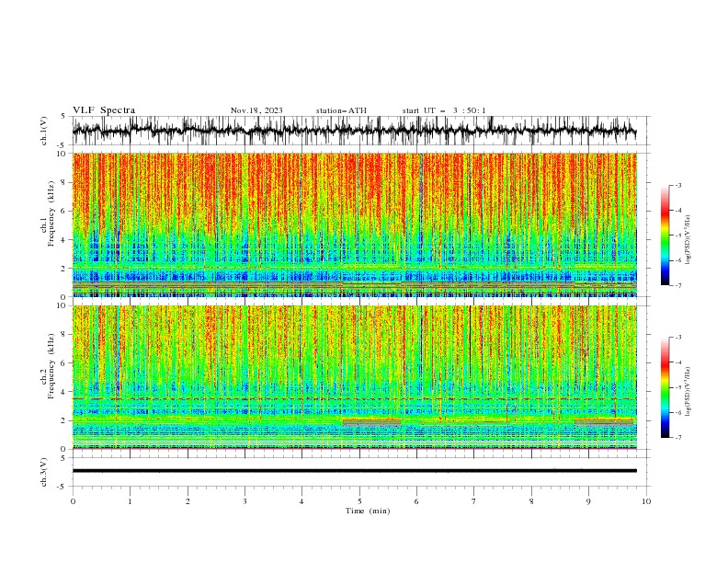This screenshot has height=563, width=728.
Task: Click the "Time (min)" axis label
Action: pos(368,511)
